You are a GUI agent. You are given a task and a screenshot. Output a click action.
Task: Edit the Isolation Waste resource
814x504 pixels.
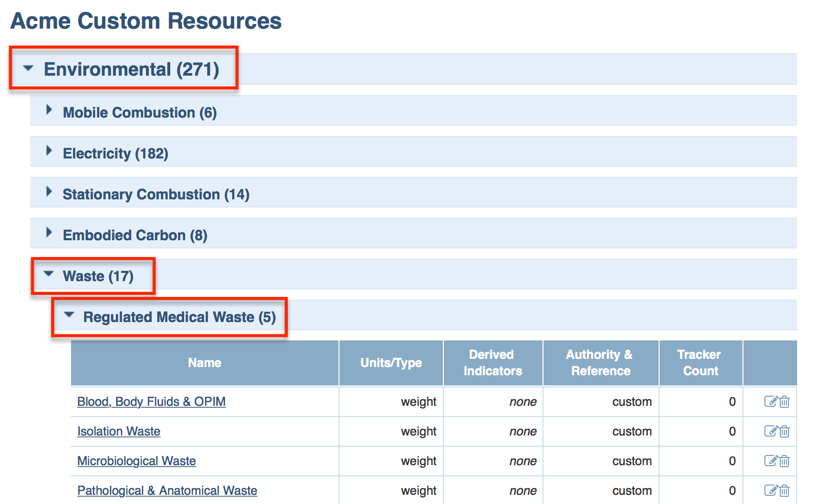point(771,431)
